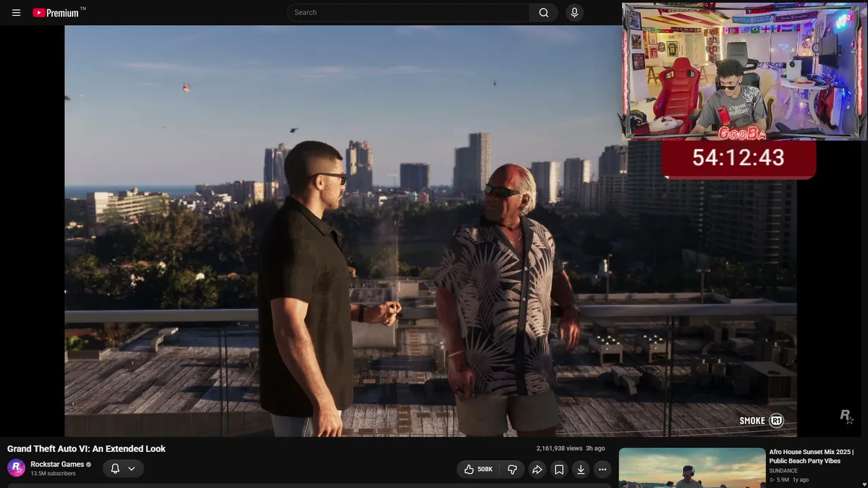
Task: Click the 54:12:43 timer overlay
Action: 738,159
